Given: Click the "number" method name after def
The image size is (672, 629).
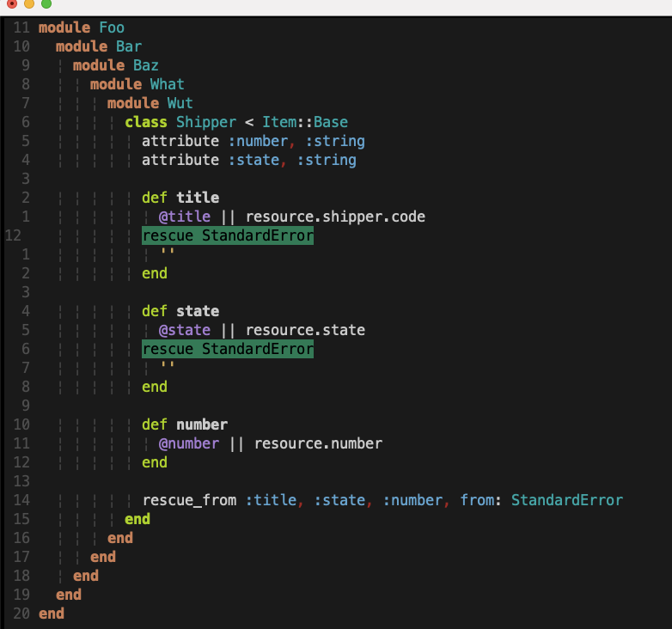Looking at the screenshot, I should 202,424.
